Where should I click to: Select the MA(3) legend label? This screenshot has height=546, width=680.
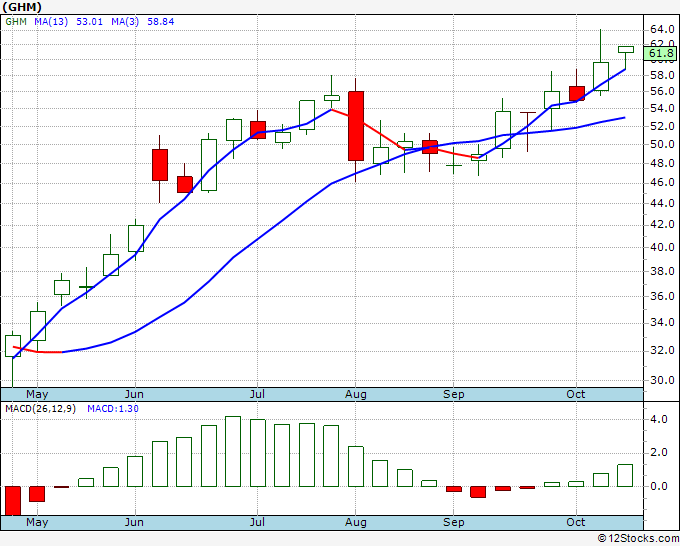(x=125, y=22)
